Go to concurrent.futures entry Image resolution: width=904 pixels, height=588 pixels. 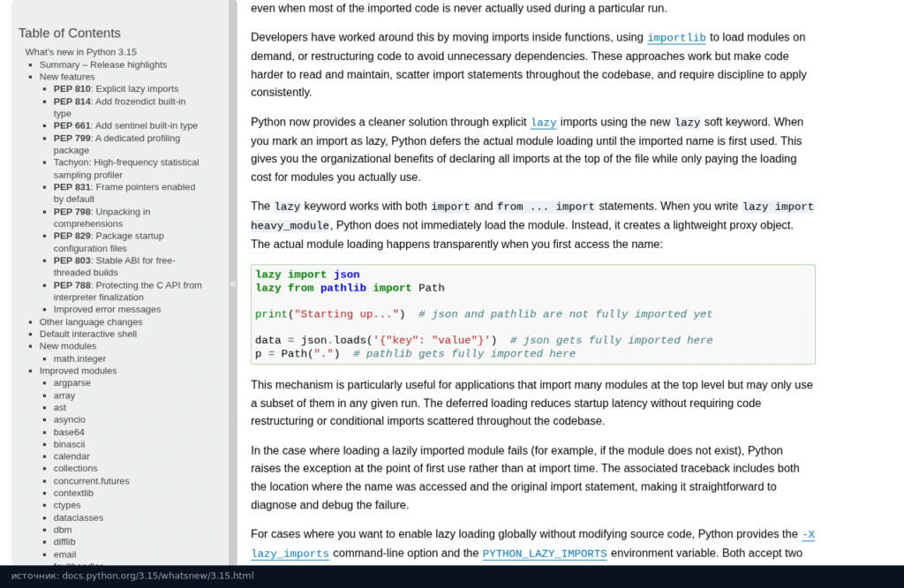coord(92,481)
